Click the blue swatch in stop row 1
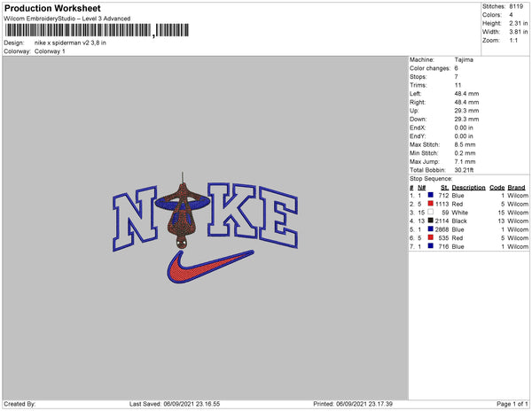The image size is (532, 411). (431, 195)
